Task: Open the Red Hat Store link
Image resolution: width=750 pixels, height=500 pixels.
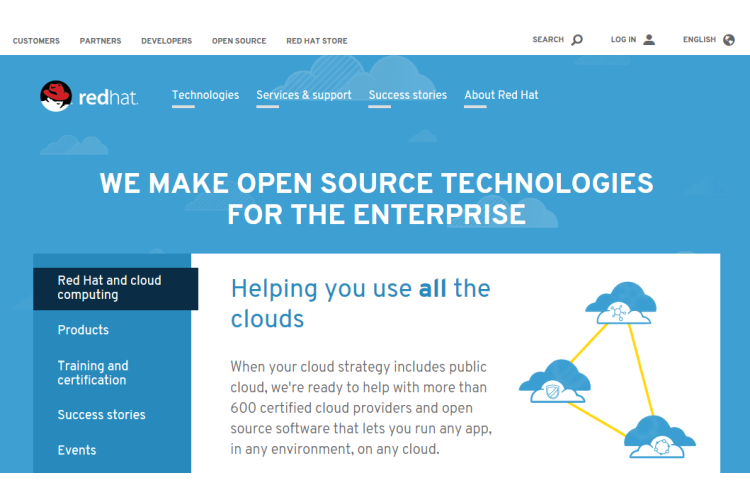Action: click(x=316, y=41)
